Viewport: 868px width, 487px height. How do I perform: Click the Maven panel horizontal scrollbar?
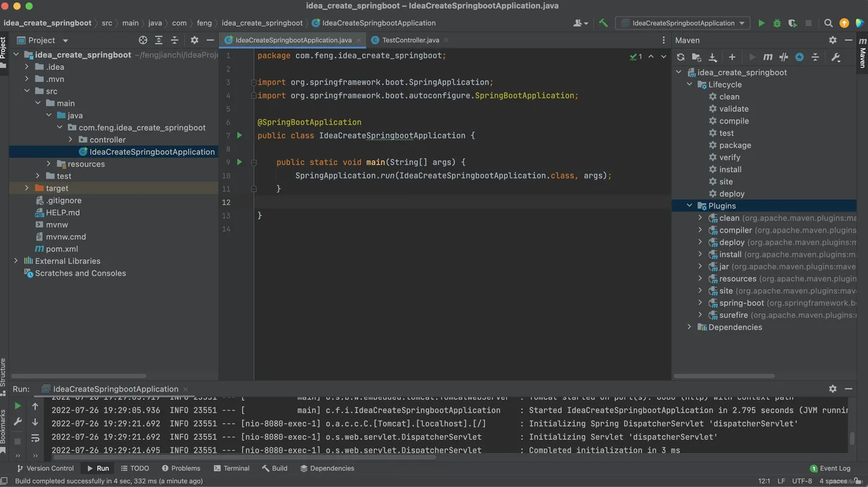click(724, 376)
